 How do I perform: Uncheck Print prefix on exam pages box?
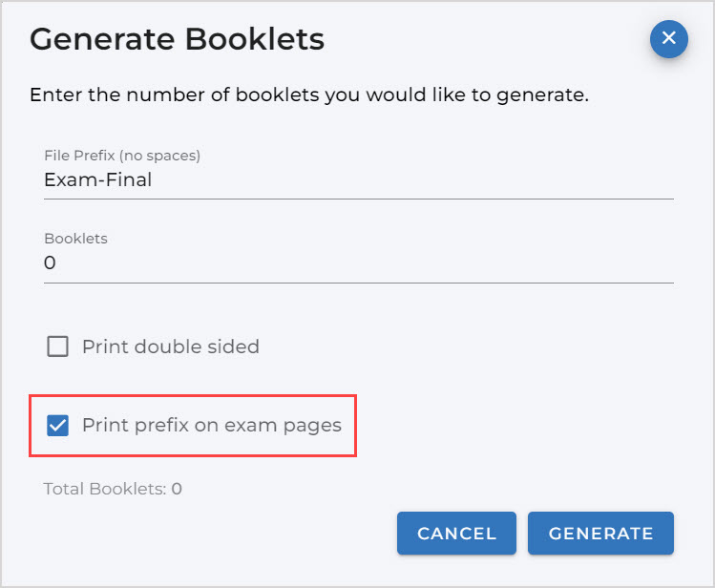pos(58,426)
